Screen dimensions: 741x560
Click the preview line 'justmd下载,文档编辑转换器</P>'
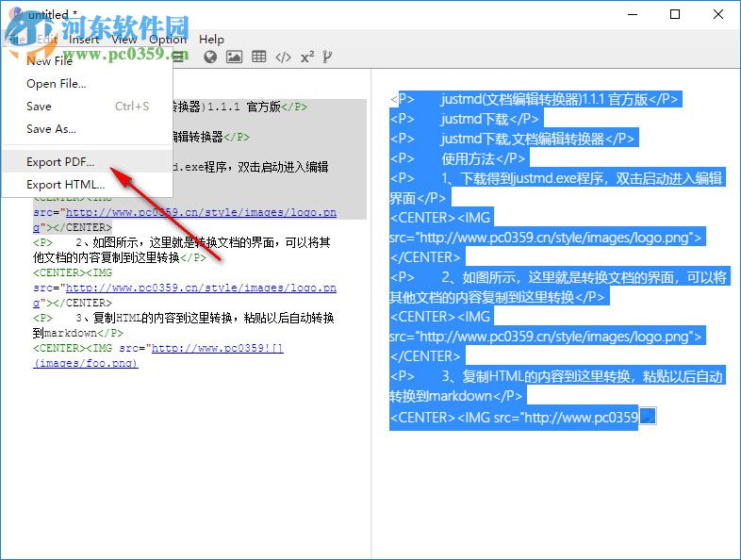tap(537, 139)
